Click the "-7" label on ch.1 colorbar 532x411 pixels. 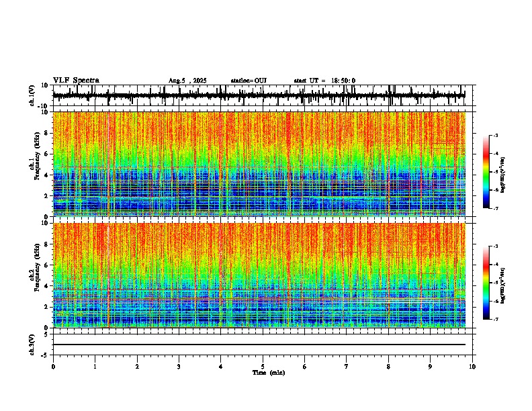click(496, 208)
